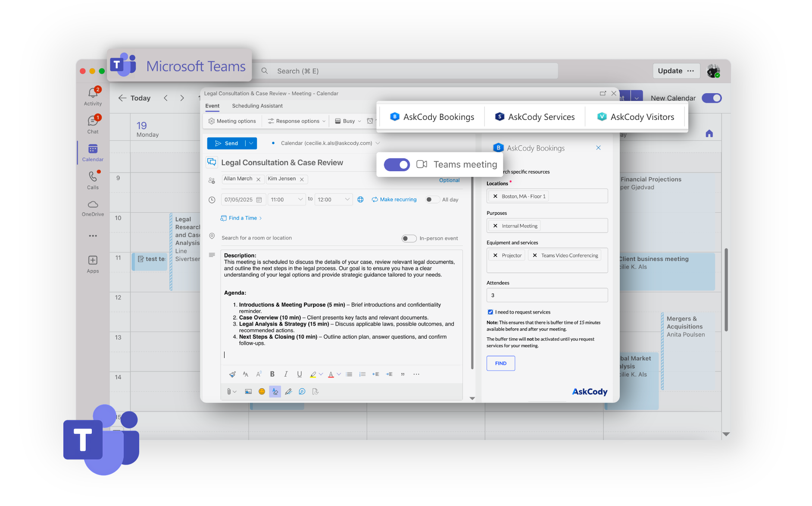
Task: Pick red font color button
Action: point(331,374)
